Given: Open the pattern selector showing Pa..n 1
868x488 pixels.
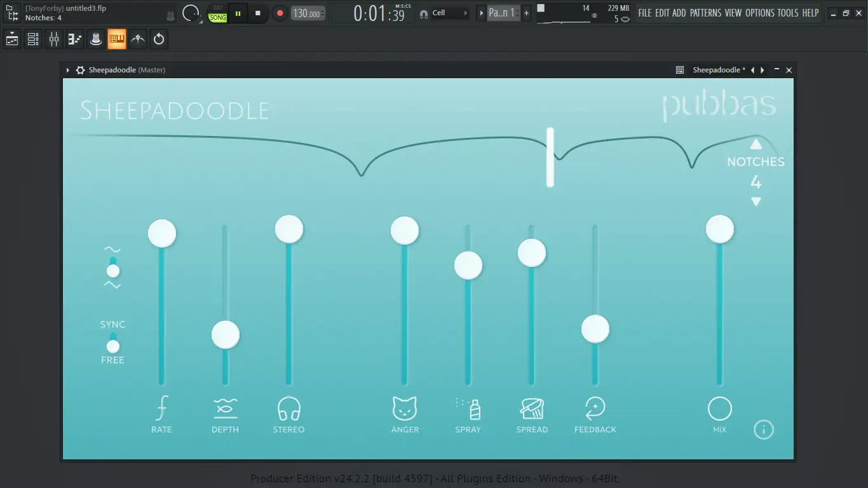Looking at the screenshot, I should coord(503,13).
